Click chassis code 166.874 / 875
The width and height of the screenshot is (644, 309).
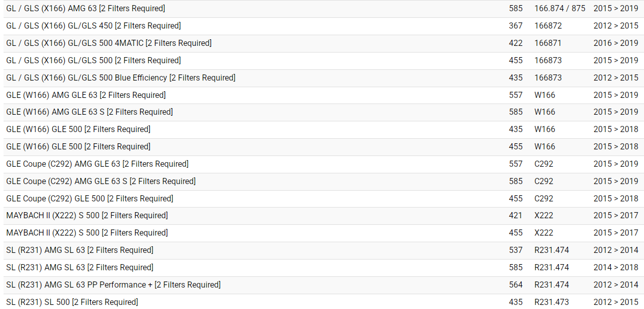(559, 9)
